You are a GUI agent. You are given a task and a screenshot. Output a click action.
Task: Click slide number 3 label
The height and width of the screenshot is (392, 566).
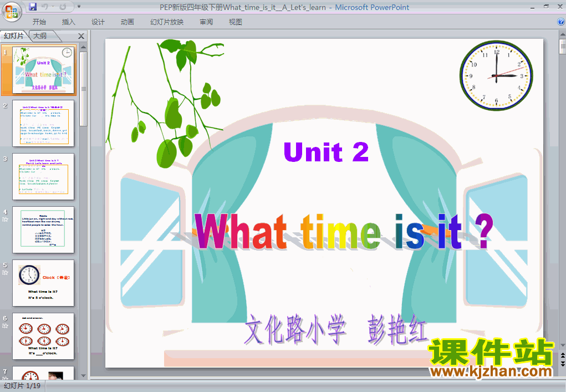point(5,159)
